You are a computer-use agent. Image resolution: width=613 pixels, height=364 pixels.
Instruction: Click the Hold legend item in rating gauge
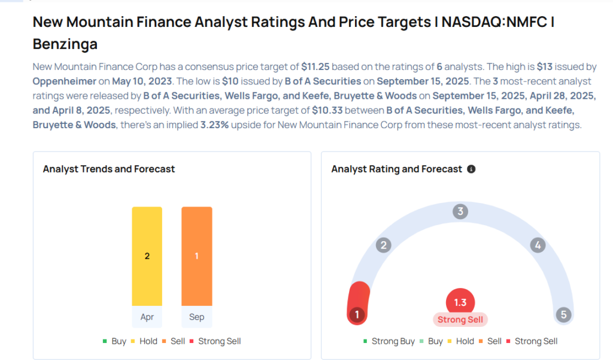coord(460,341)
